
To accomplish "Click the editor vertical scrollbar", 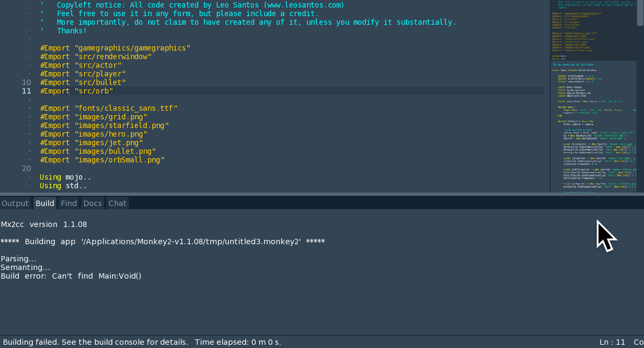I will coord(640,13).
